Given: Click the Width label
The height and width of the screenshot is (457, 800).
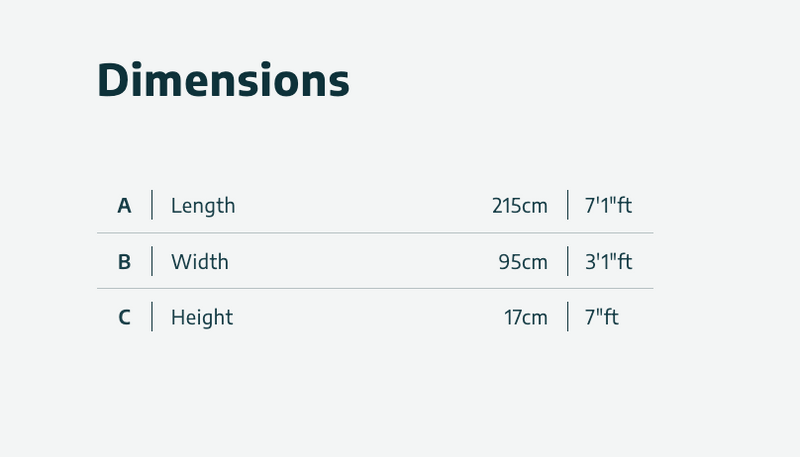Looking at the screenshot, I should 200,262.
